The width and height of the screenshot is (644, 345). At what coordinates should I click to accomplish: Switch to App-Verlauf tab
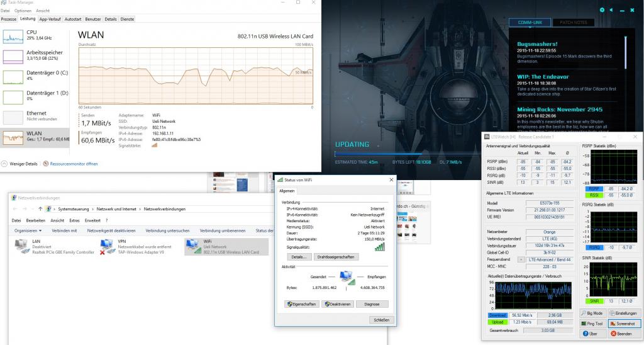(x=50, y=20)
